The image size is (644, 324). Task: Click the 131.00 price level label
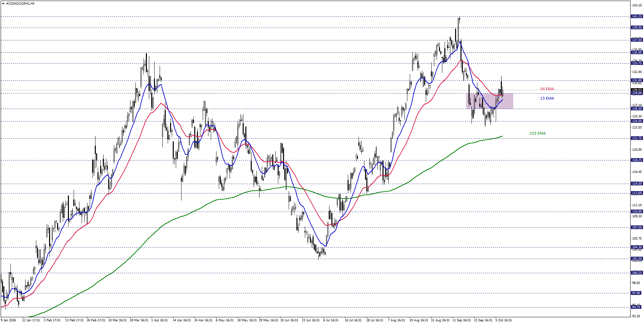637,80
